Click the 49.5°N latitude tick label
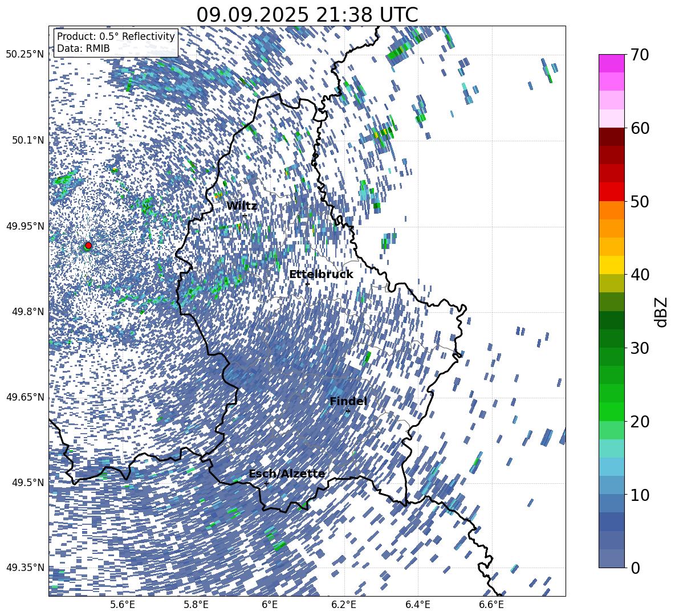675x616 pixels. pos(28,482)
